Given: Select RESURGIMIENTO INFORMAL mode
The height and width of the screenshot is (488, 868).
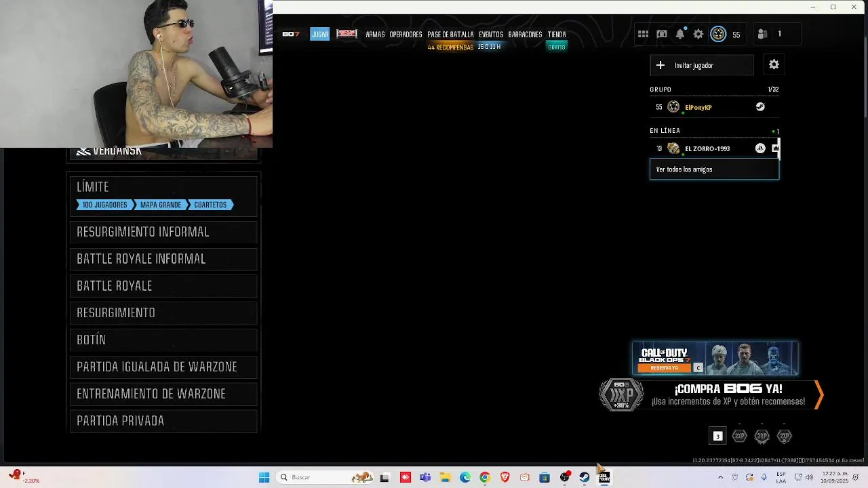Looking at the screenshot, I should [163, 232].
